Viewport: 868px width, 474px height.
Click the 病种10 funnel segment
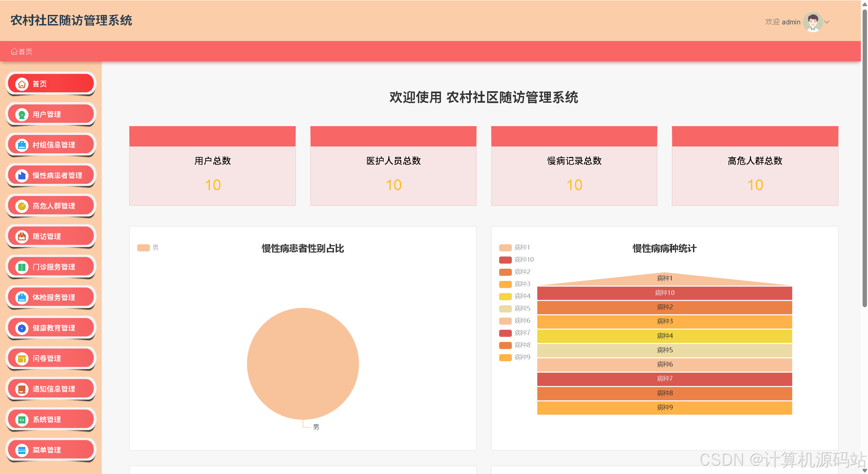664,293
